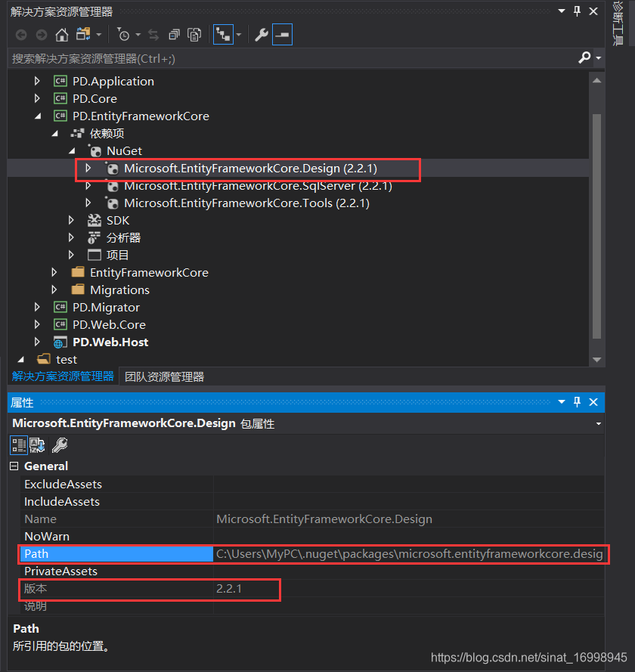Click the Solution Explorer search box

point(291,58)
